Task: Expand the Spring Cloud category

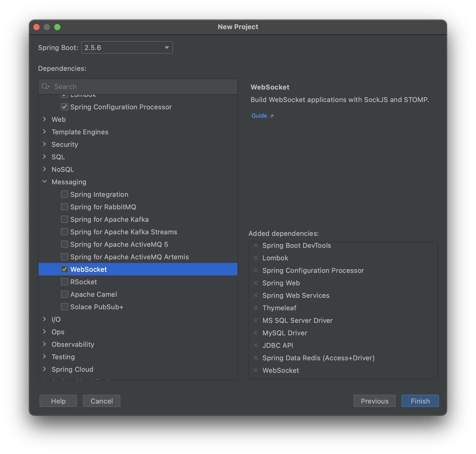Action: (x=45, y=369)
